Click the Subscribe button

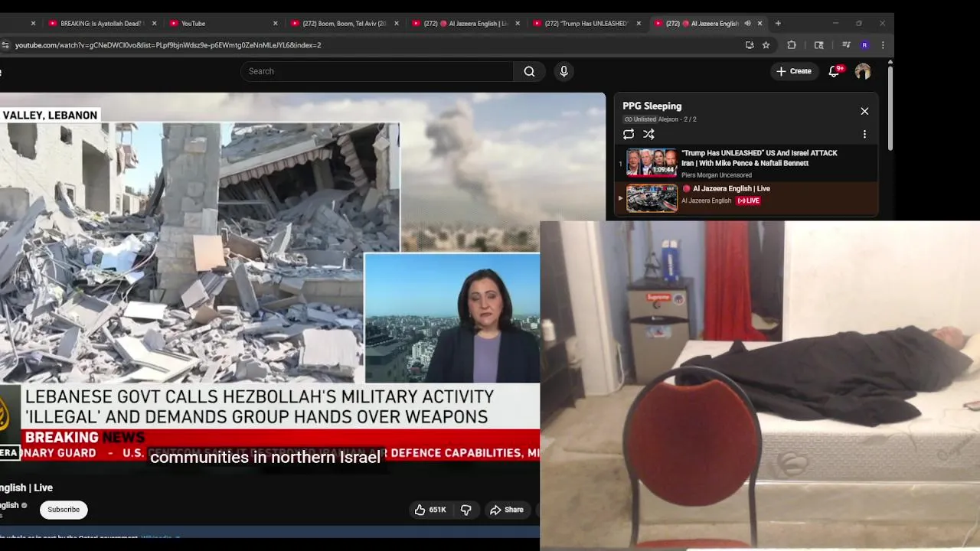(64, 510)
